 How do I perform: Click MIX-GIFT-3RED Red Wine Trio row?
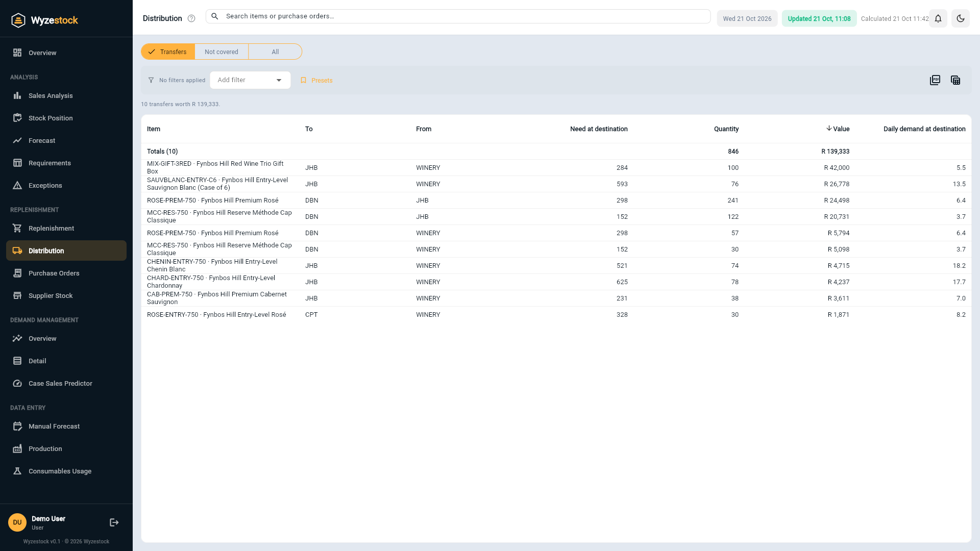[556, 168]
